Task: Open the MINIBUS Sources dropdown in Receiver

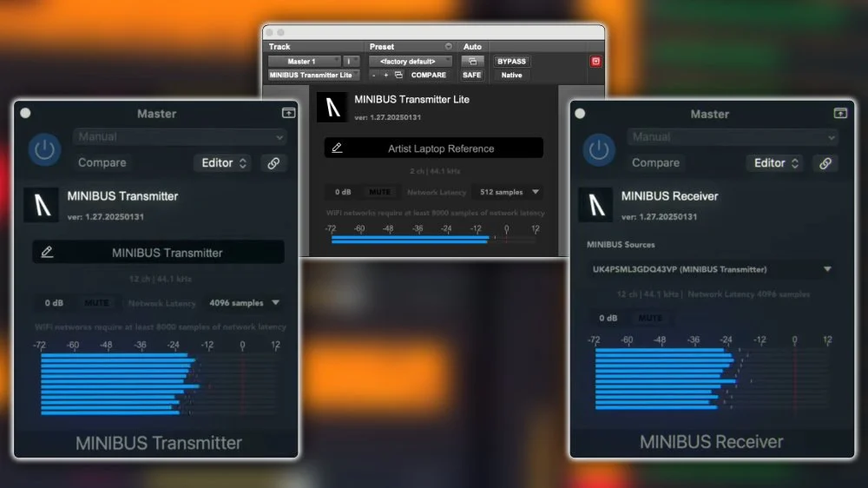Action: pyautogui.click(x=712, y=269)
